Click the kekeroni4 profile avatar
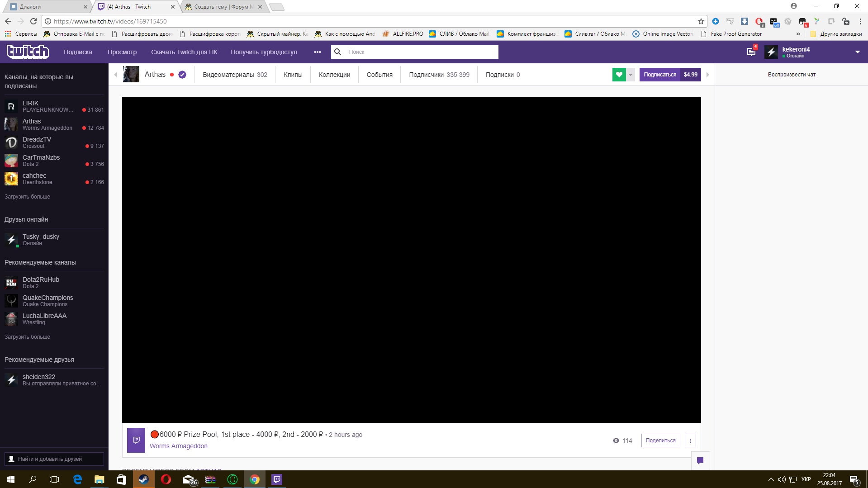This screenshot has height=488, width=868. click(x=771, y=52)
